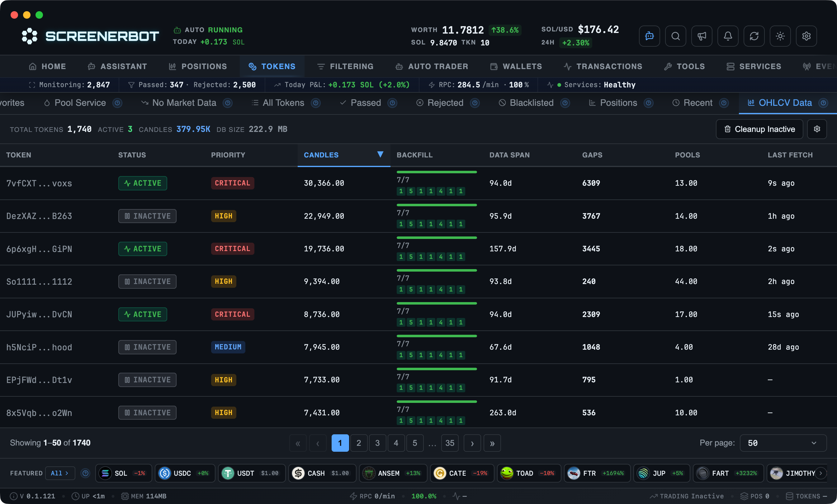Click help icon next to Passed
This screenshot has width=837, height=504.
392,103
